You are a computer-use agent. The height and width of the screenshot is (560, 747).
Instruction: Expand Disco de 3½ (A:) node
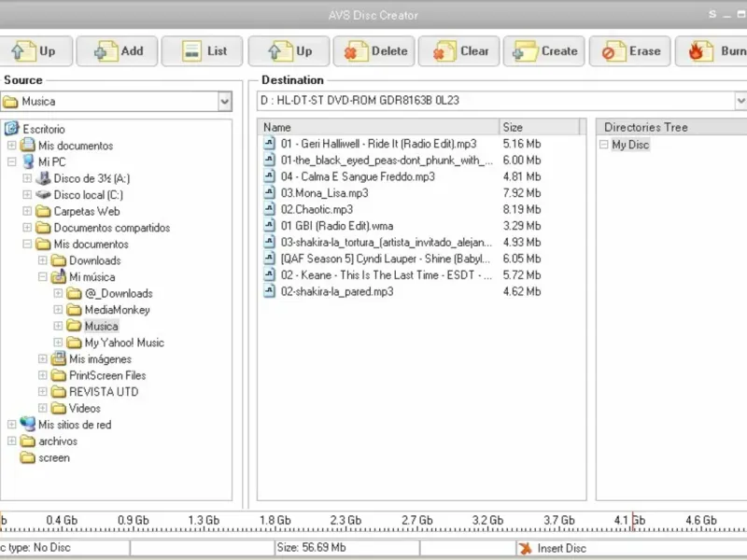pyautogui.click(x=27, y=178)
